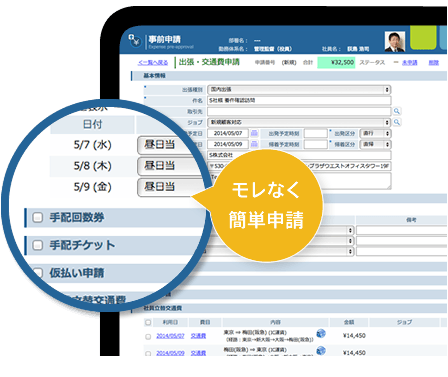Check the 仮払い申請 checkbox

tap(38, 273)
